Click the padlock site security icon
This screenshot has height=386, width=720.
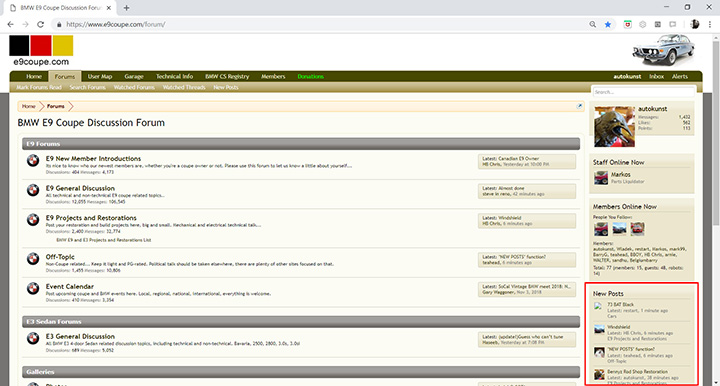click(x=59, y=24)
